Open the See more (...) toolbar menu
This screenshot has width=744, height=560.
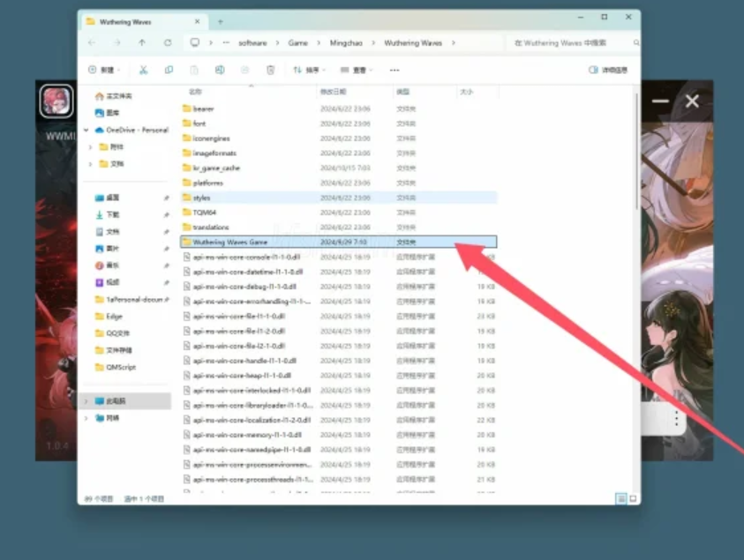[394, 71]
